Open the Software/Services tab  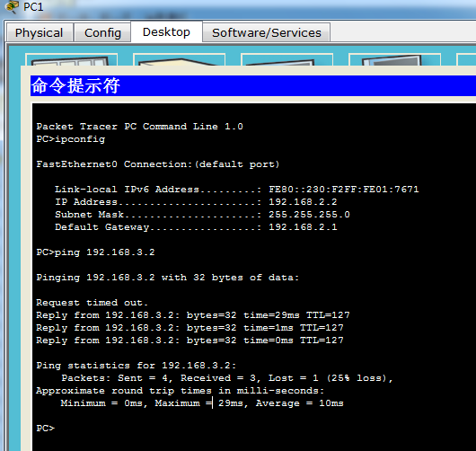point(267,32)
